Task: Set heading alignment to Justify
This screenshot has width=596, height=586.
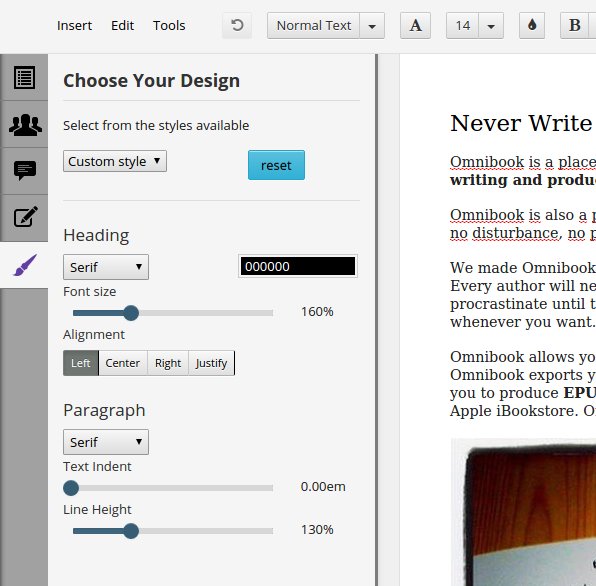Action: pyautogui.click(x=211, y=363)
